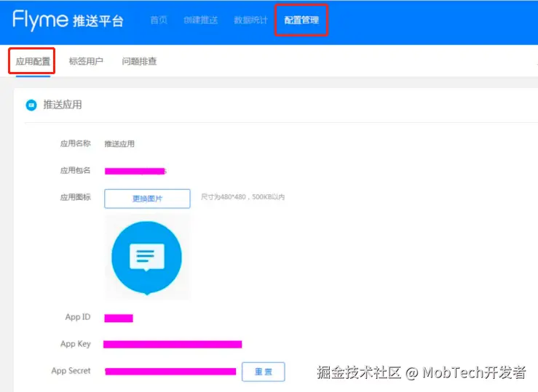The image size is (538, 392).
Task: Open the 创建推送 nav item
Action: coord(200,20)
